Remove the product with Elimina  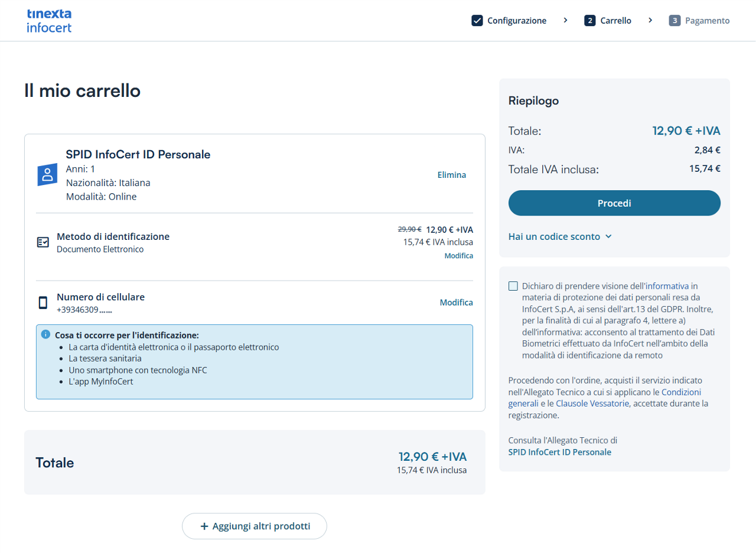[451, 175]
